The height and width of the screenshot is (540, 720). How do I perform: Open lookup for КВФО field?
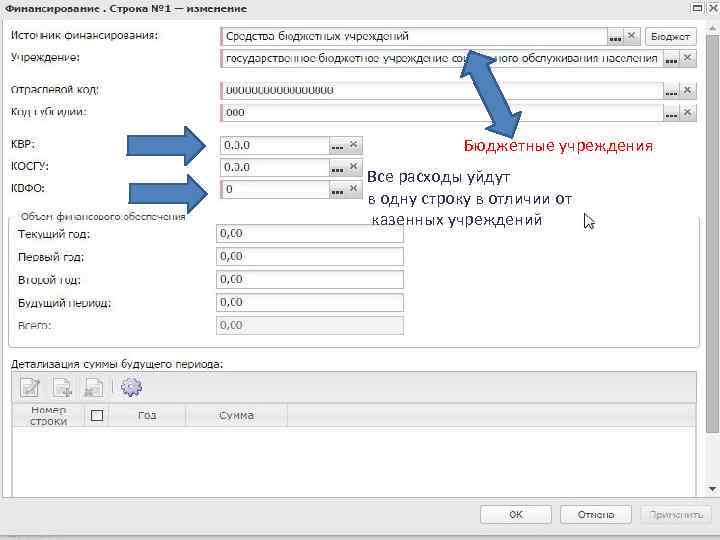[x=338, y=190]
